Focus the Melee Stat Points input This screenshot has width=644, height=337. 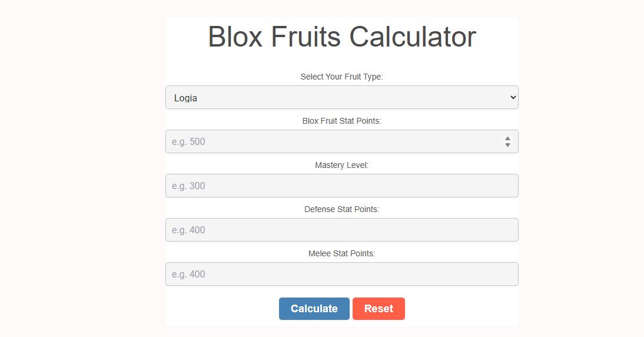(341, 274)
